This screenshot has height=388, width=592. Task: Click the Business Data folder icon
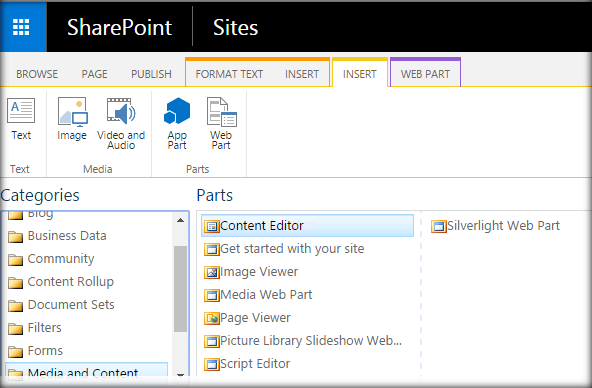coord(15,237)
